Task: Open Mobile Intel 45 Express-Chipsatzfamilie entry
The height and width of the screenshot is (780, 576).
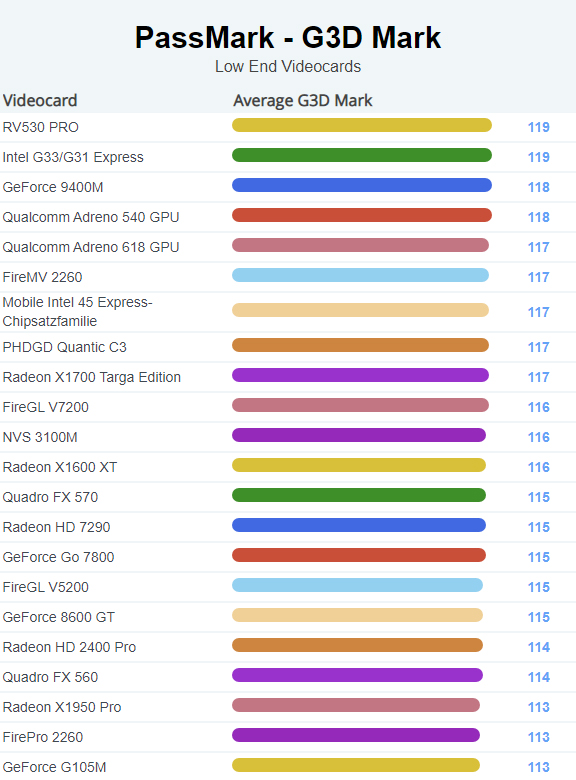Action: (78, 311)
